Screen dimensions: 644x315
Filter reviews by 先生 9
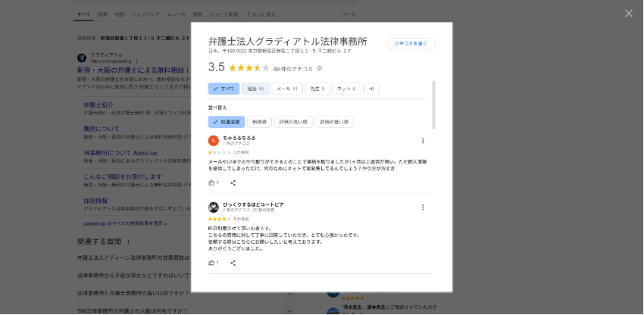tap(317, 89)
